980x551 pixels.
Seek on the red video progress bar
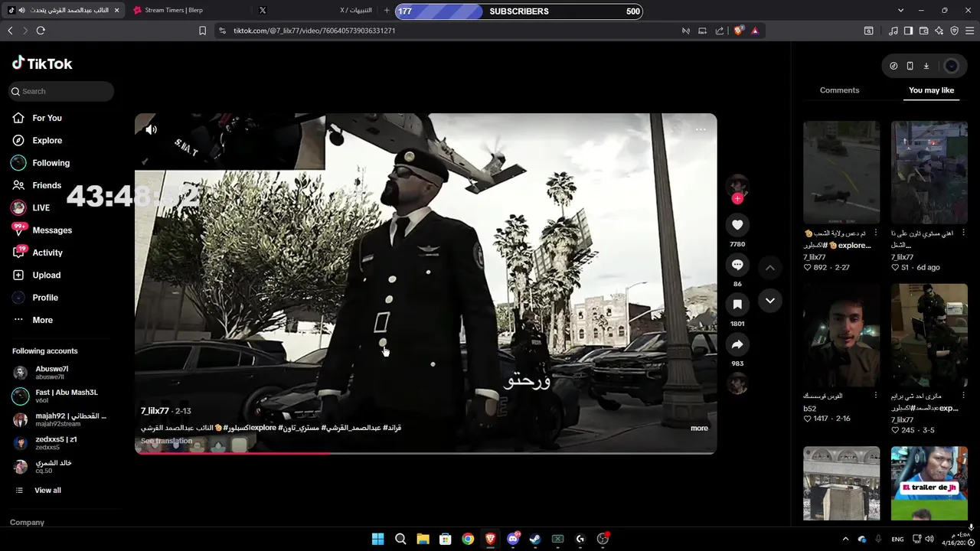tap(426, 453)
